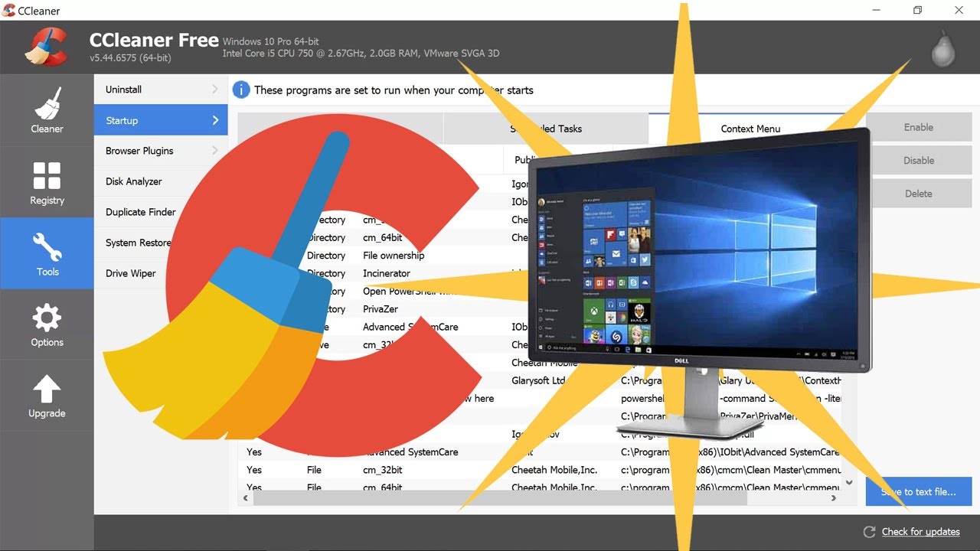Click the Startup chevron arrow
The width and height of the screenshot is (980, 551).
(215, 120)
